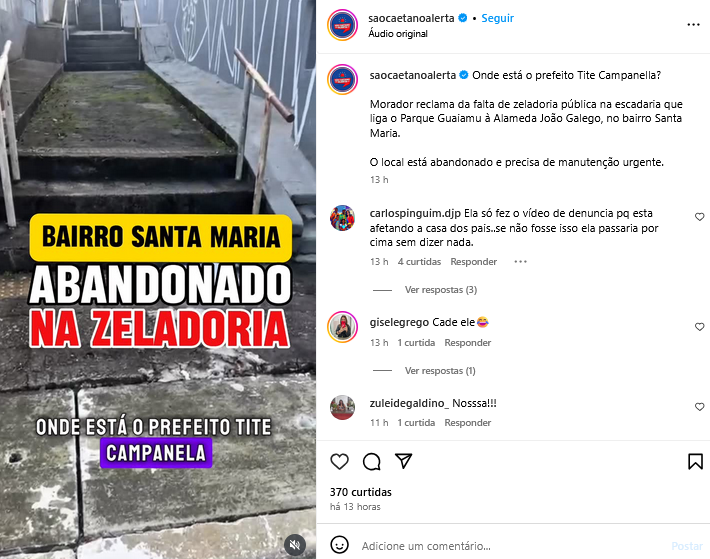Open carlospinguim.djp comment options dots
The image size is (710, 559).
(520, 262)
